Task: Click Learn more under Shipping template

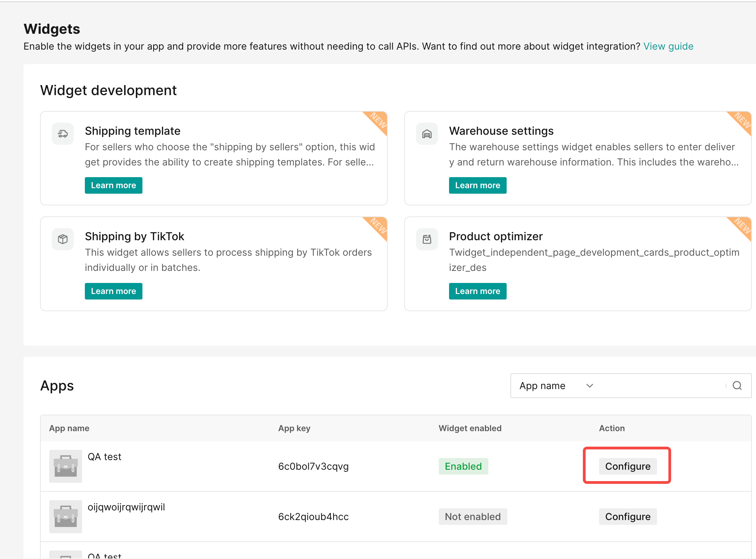Action: point(113,185)
